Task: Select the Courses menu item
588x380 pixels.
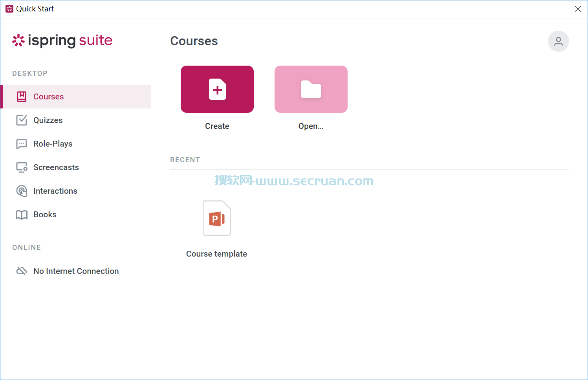Action: (x=76, y=97)
